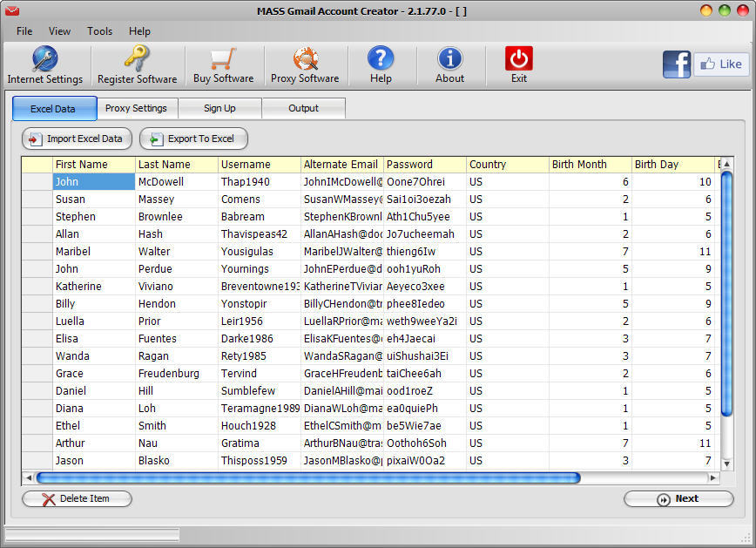The image size is (756, 548).
Task: Sort by Last Name column header
Action: coord(177,165)
